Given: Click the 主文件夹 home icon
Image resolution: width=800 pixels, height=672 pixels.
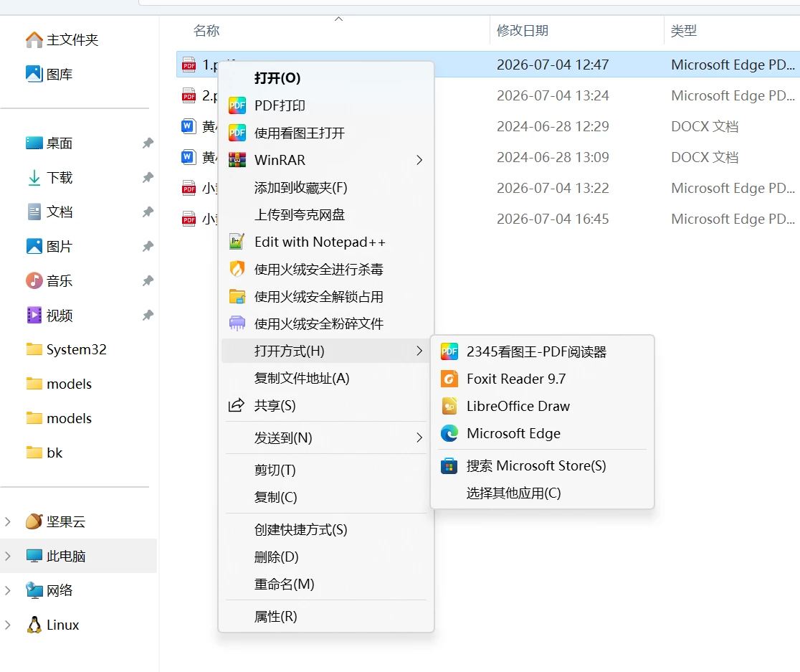Looking at the screenshot, I should point(34,39).
